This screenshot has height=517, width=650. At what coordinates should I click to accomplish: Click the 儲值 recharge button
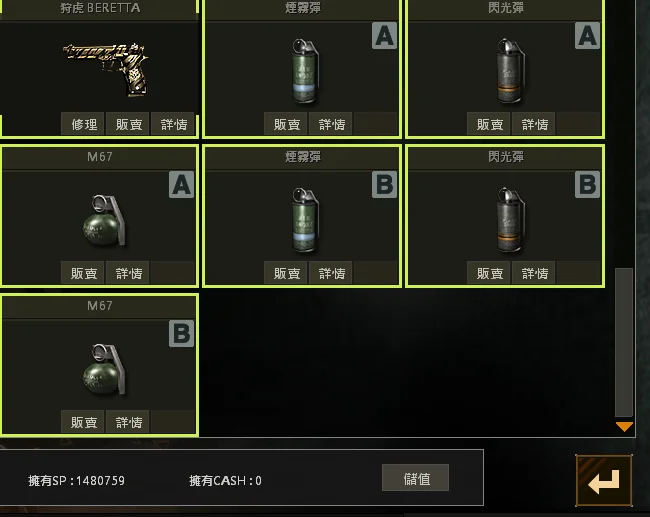click(x=415, y=478)
